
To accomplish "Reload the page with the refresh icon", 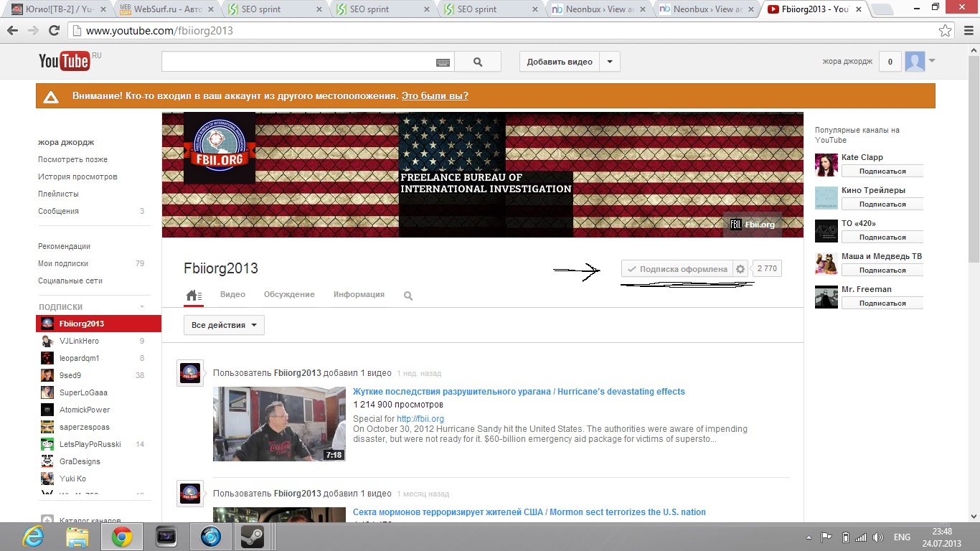I will [x=54, y=31].
